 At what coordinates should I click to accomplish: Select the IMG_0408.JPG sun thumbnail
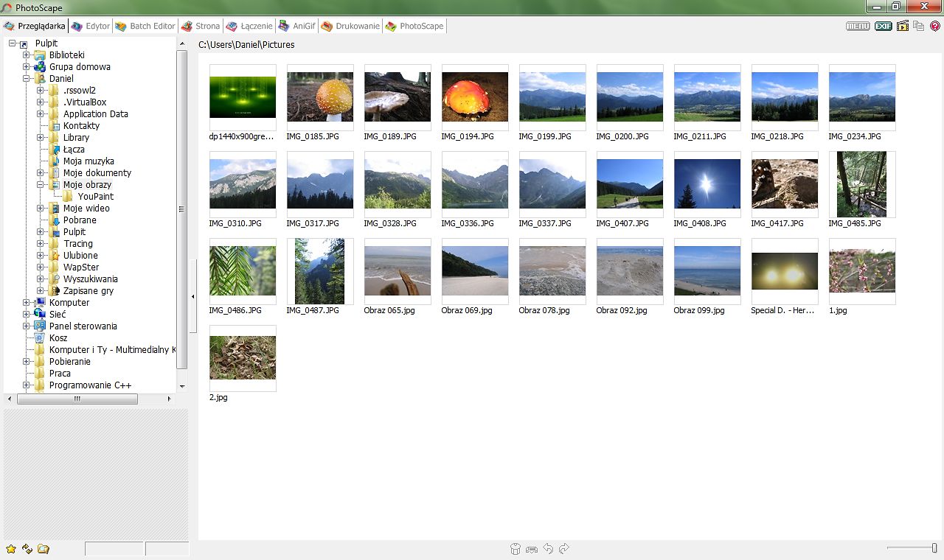tap(707, 184)
